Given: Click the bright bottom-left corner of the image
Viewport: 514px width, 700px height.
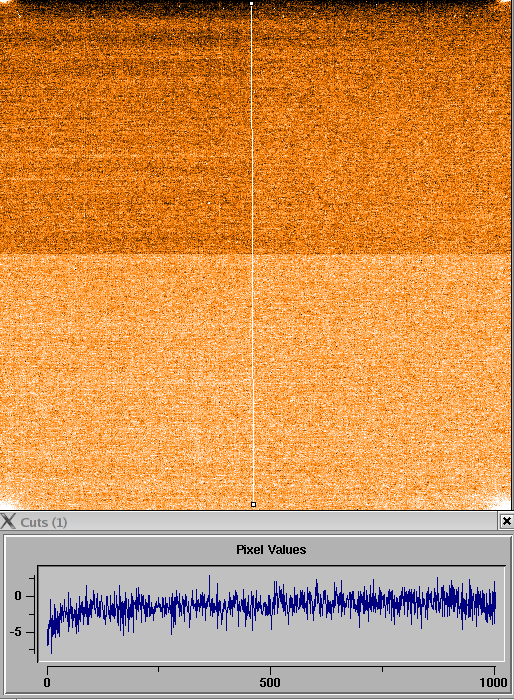Looking at the screenshot, I should [8, 502].
